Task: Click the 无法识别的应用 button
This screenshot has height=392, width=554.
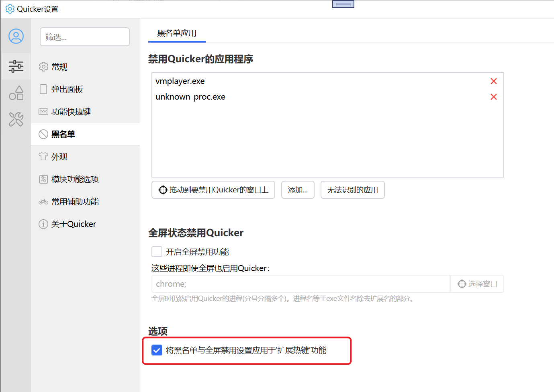Action: click(353, 190)
